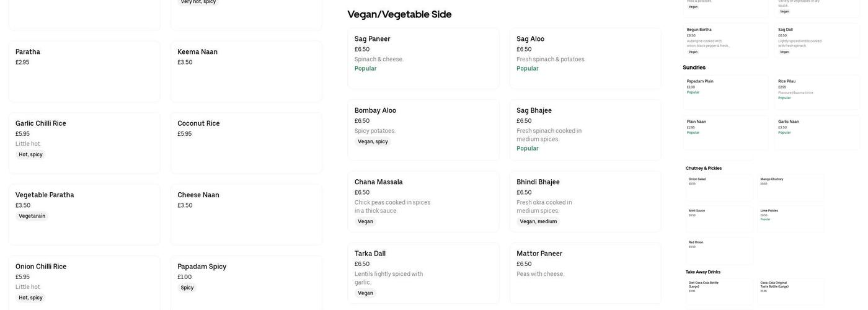Open the Rice Pilau sundries item

(817, 92)
